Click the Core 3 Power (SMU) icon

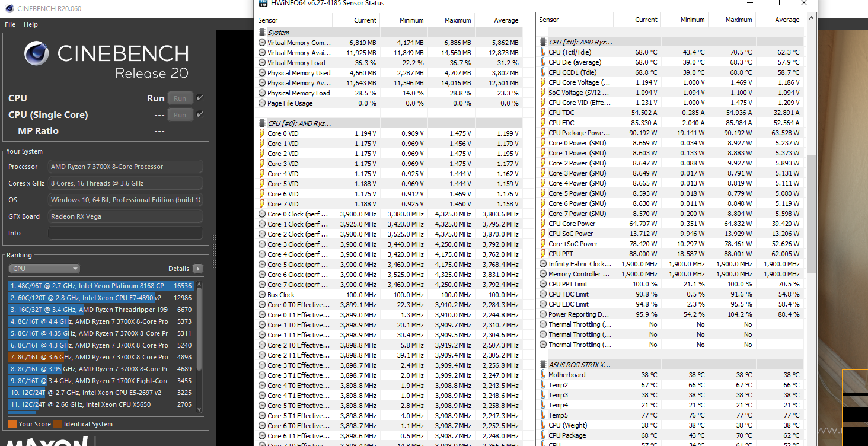(x=543, y=173)
